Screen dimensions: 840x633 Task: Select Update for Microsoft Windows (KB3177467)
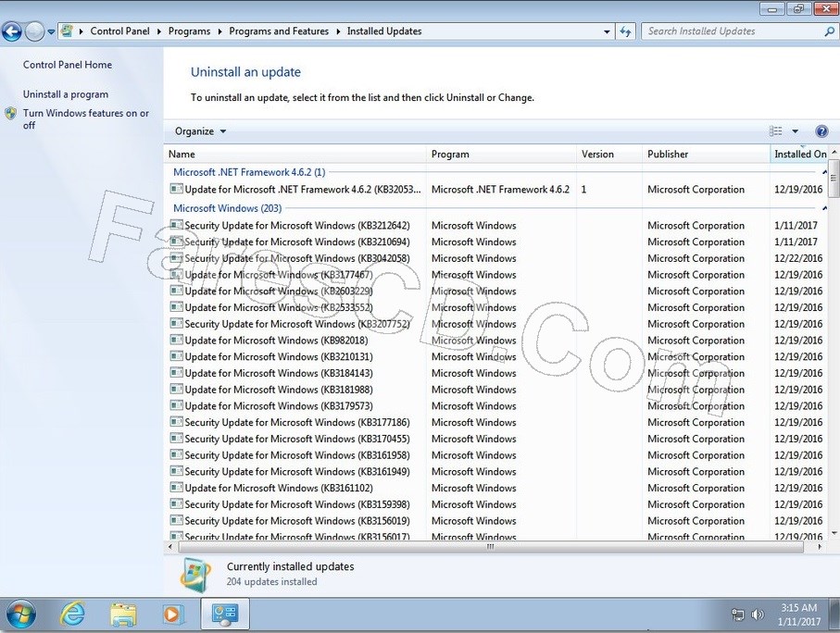coord(496,275)
